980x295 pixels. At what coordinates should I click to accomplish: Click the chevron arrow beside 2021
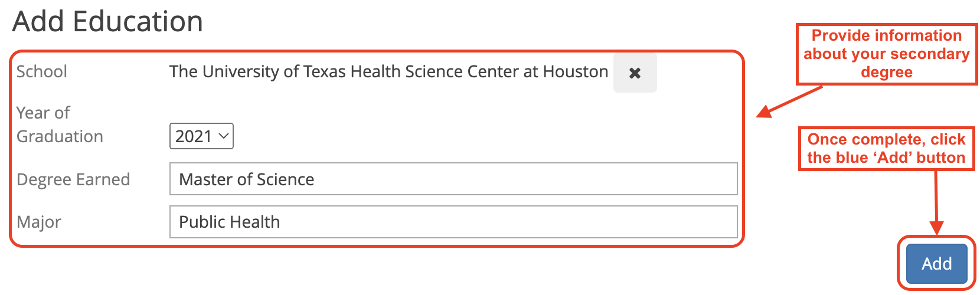pyautogui.click(x=224, y=136)
